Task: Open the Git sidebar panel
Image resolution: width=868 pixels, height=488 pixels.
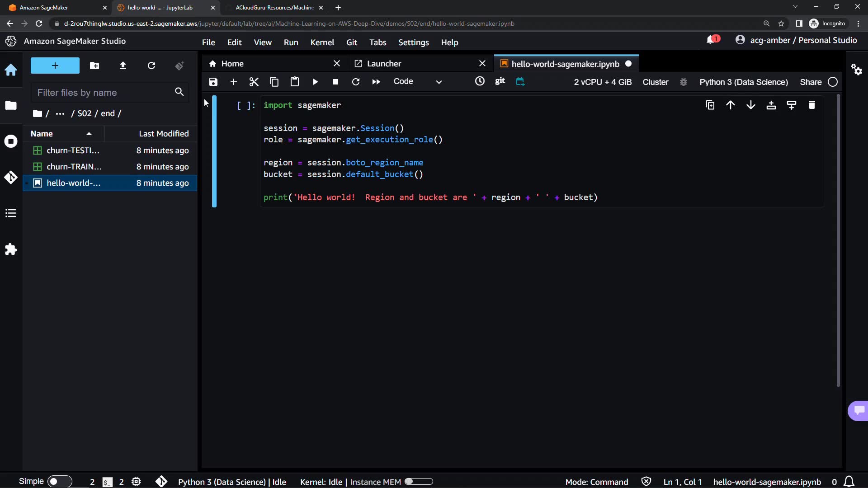Action: point(11,177)
